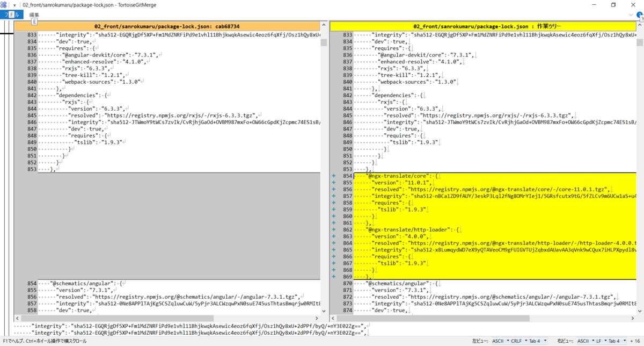644x346 pixels.
Task: Click left pane line 842 "dependencies"
Action: pos(80,95)
